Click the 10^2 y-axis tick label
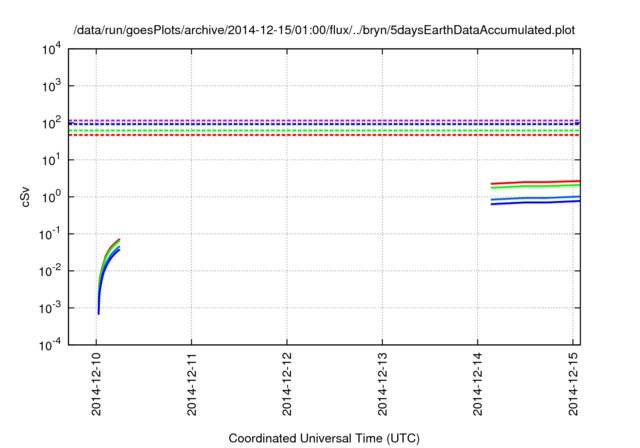Viewport: 640px width, 448px height. [x=51, y=123]
